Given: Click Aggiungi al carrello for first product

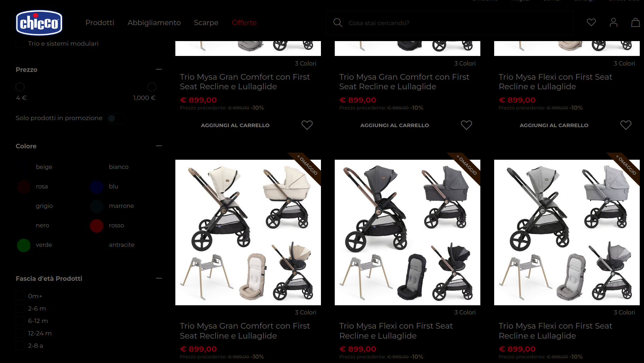Looking at the screenshot, I should tap(235, 125).
